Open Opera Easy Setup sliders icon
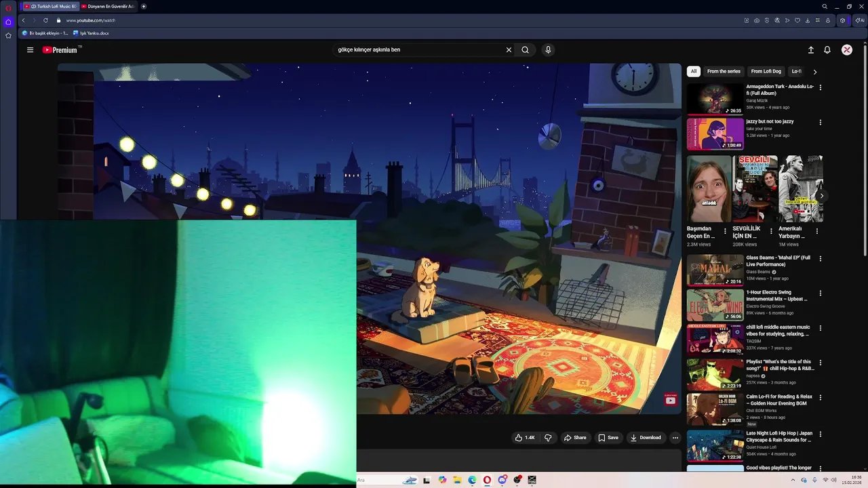Screen dimensions: 868x488 coord(818,20)
